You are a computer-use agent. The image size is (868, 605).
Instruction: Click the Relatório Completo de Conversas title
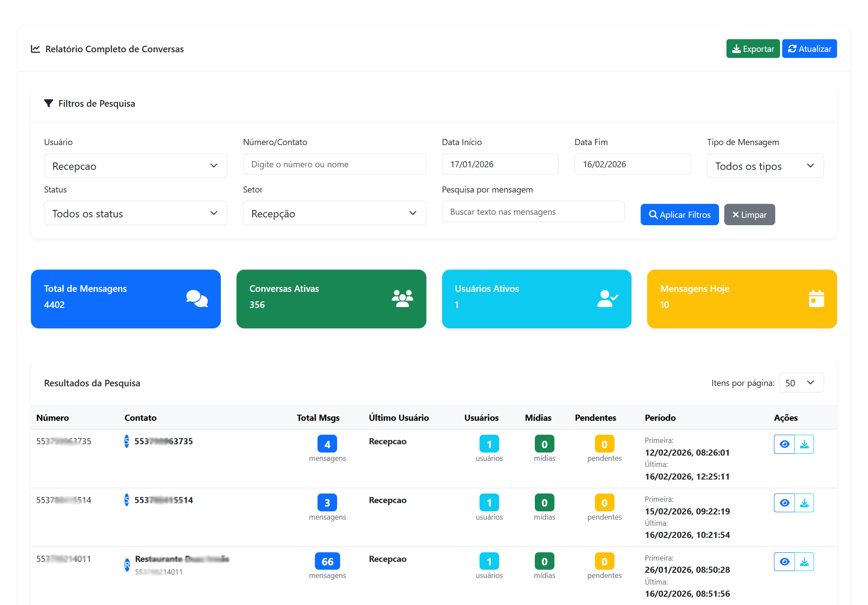coord(114,49)
